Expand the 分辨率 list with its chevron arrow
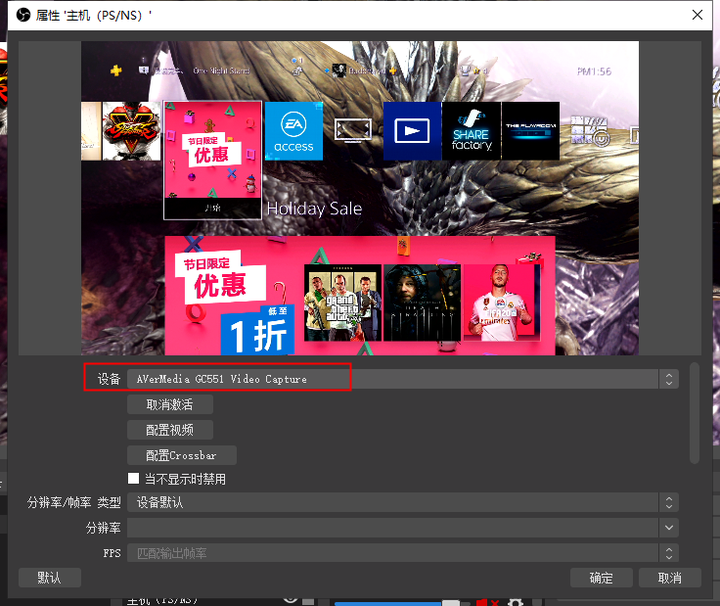This screenshot has height=606, width=720. (669, 528)
